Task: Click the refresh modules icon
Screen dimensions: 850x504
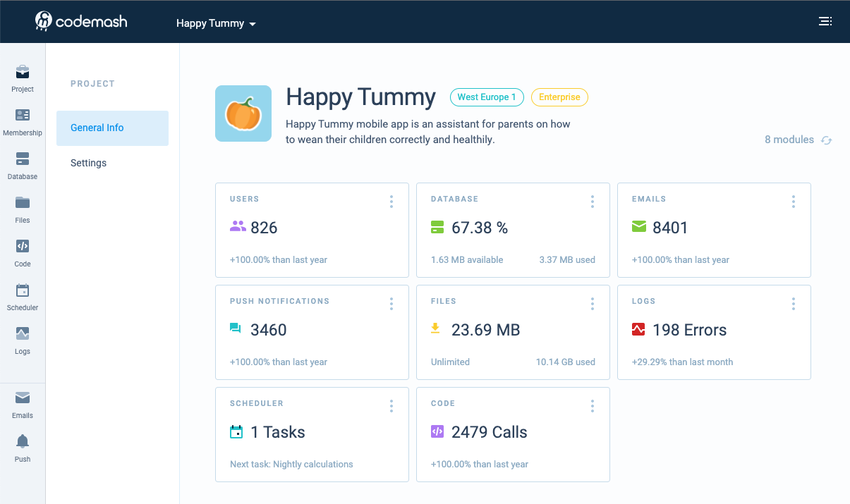Action: [826, 140]
